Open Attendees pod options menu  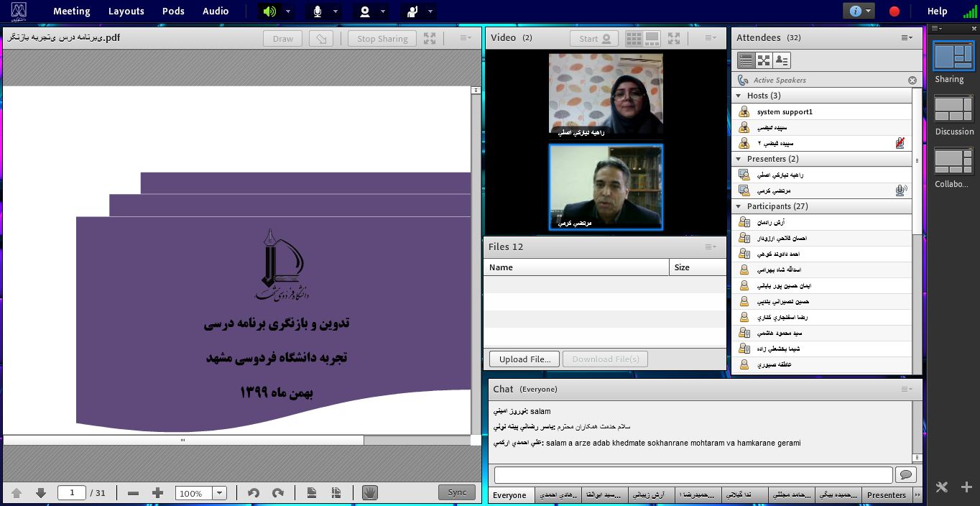[907, 37]
